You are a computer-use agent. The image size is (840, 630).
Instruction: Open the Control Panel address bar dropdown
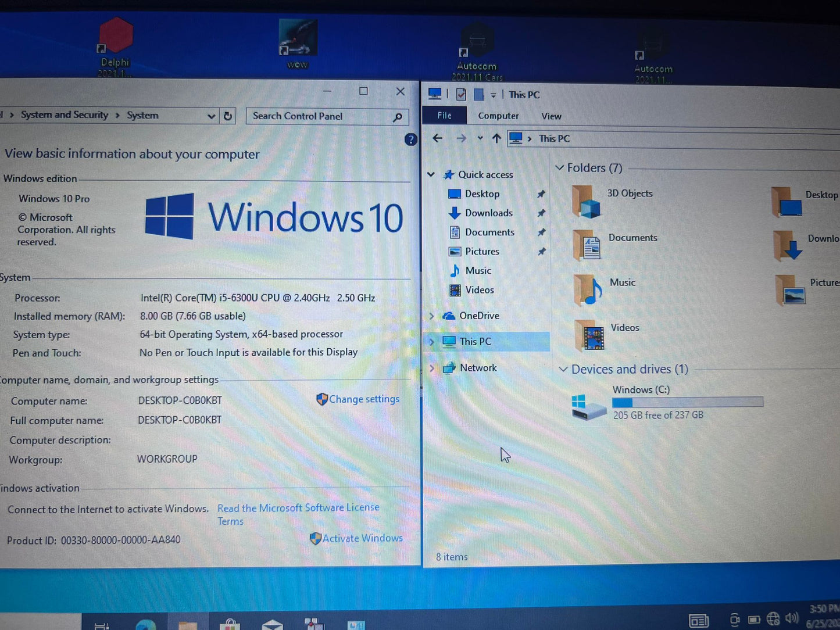coord(211,116)
